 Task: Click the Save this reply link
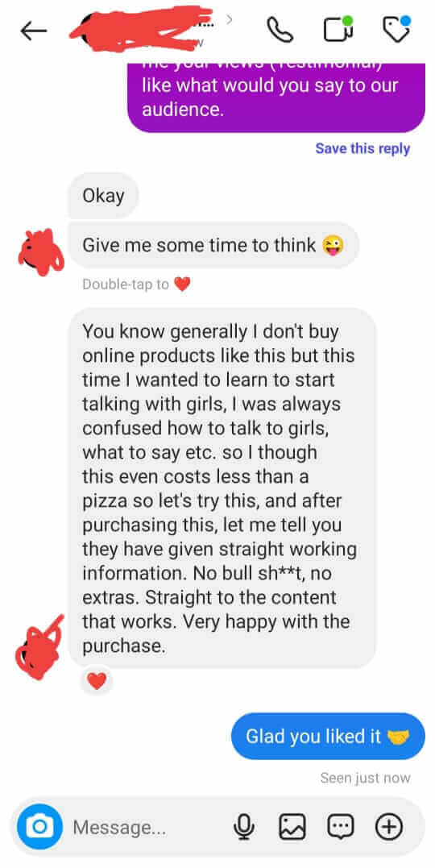362,148
